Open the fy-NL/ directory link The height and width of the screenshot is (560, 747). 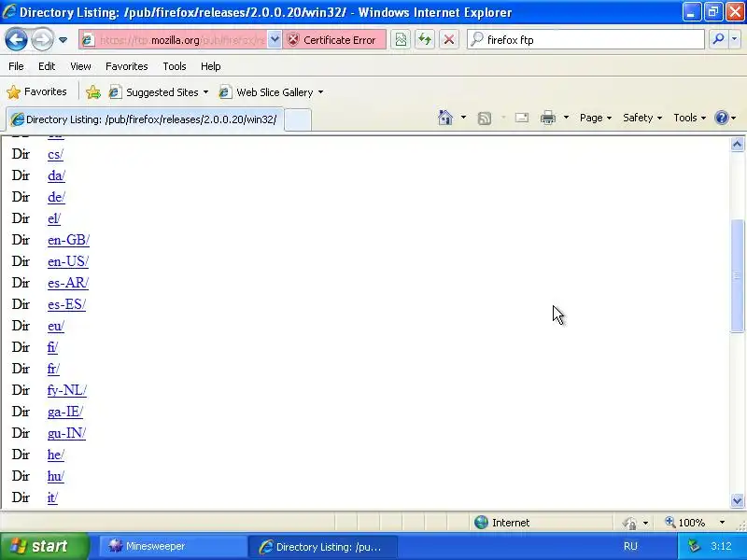(67, 390)
